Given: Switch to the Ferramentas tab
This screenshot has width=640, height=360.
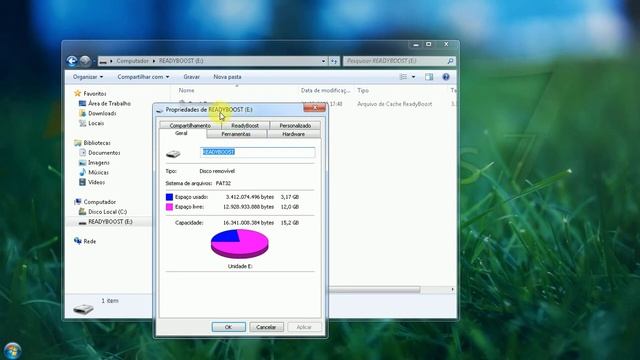Looking at the screenshot, I should coord(236,134).
